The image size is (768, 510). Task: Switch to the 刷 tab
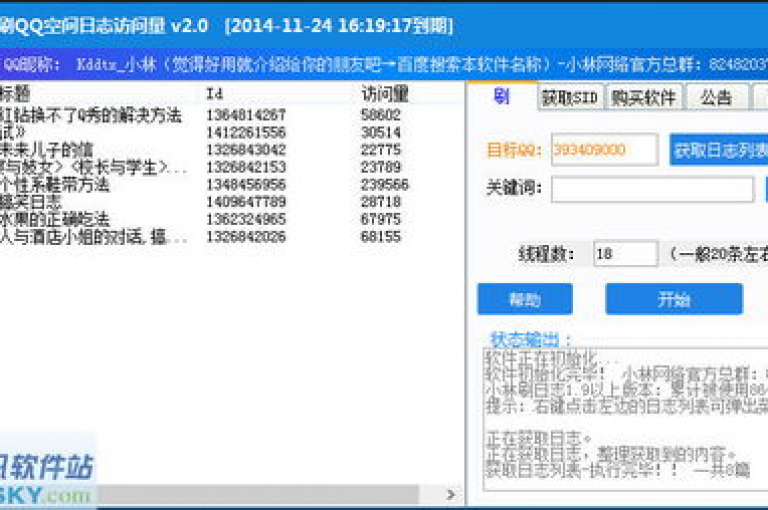(502, 97)
